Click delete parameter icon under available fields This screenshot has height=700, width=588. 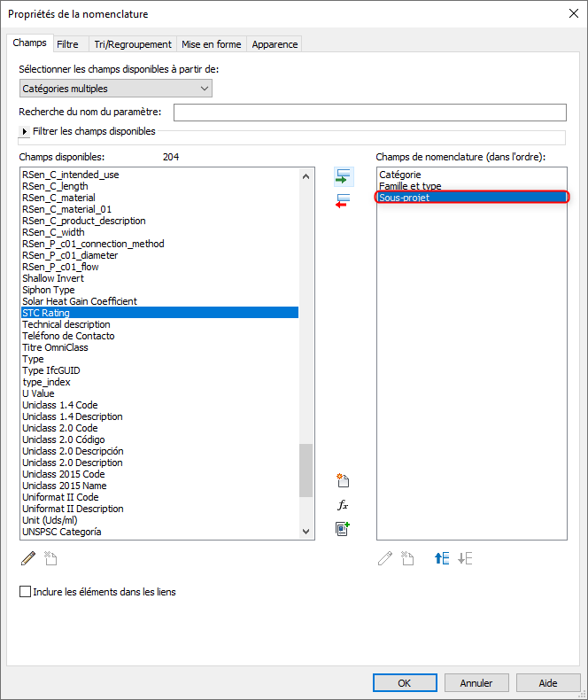[x=51, y=558]
